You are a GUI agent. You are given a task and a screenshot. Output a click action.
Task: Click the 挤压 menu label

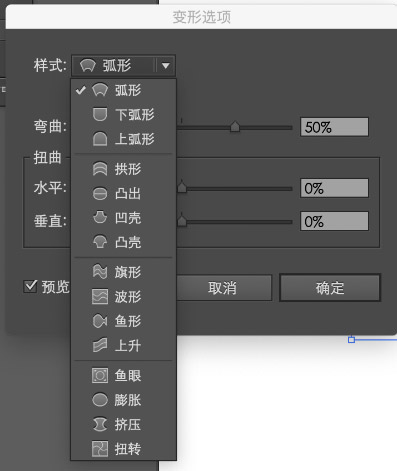tap(128, 425)
